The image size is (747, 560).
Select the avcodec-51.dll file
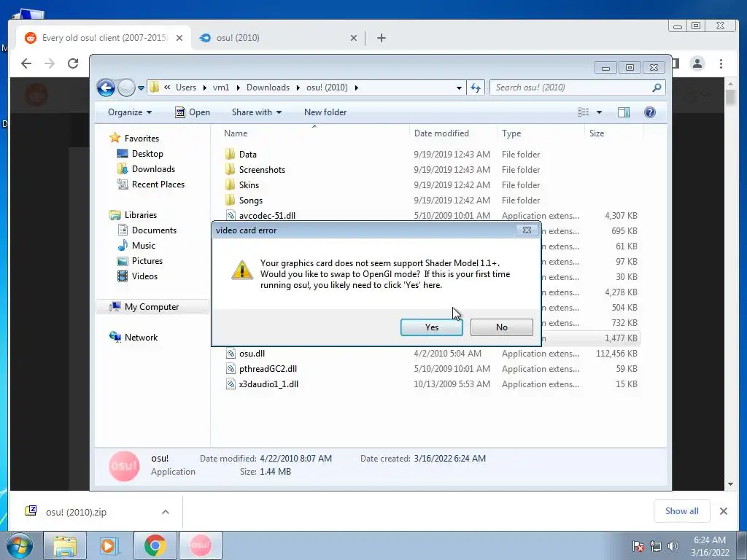(x=267, y=215)
